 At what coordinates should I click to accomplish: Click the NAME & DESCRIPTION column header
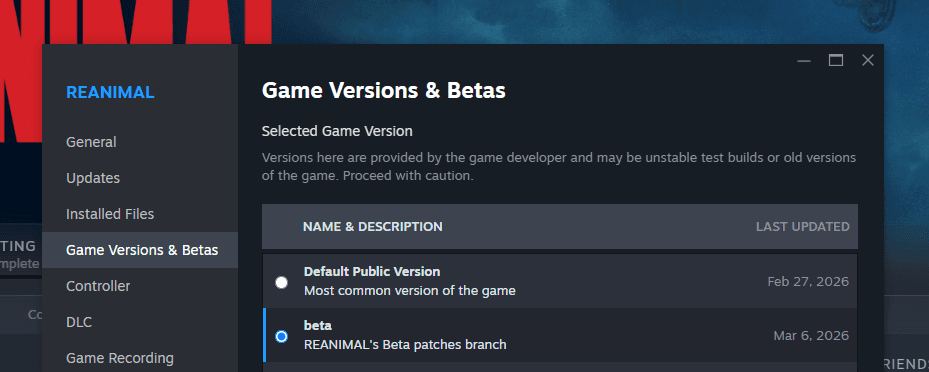pos(373,226)
